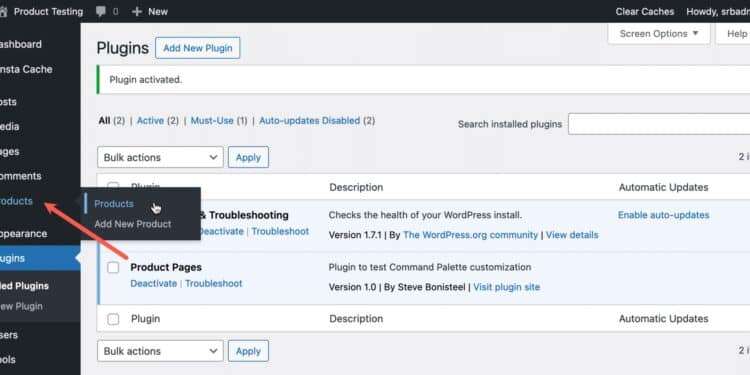Toggle the select-all checkbox in top header row

point(113,186)
